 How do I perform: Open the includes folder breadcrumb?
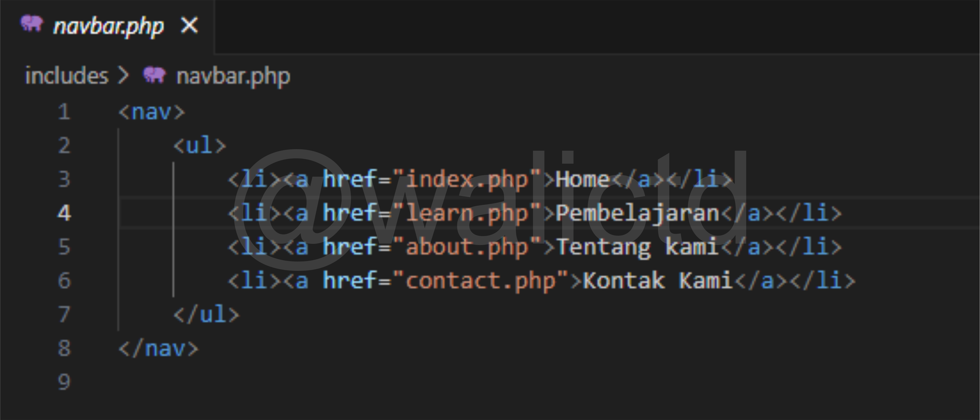[x=66, y=76]
